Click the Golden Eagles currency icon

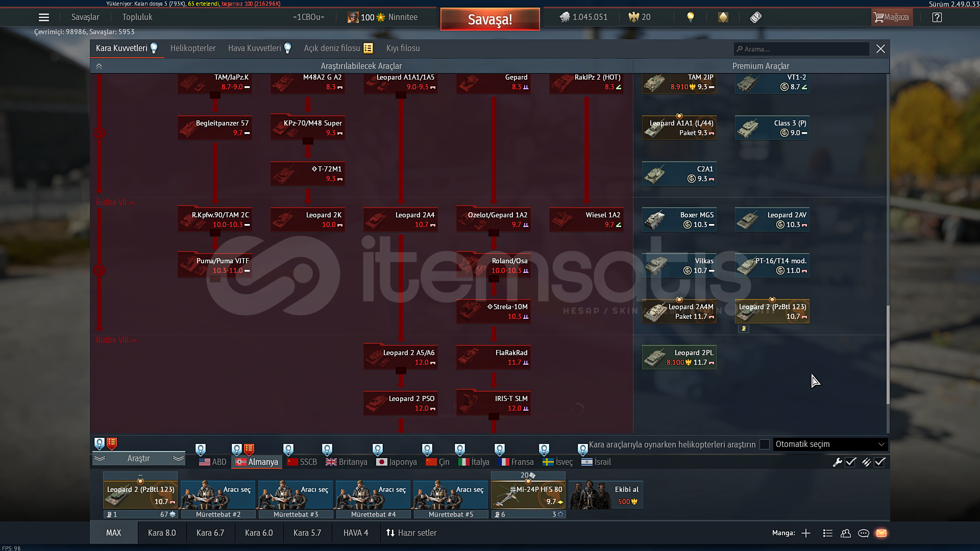[x=633, y=17]
